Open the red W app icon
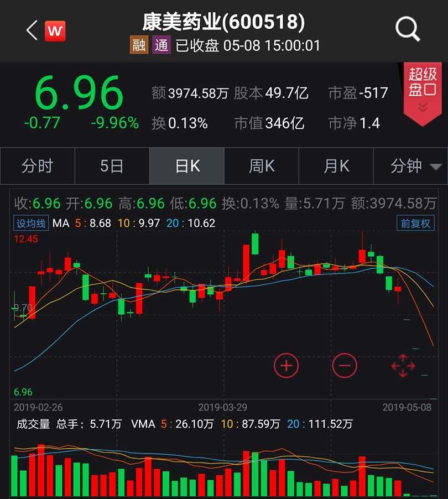Image resolution: width=448 pixels, height=499 pixels. coord(55,31)
